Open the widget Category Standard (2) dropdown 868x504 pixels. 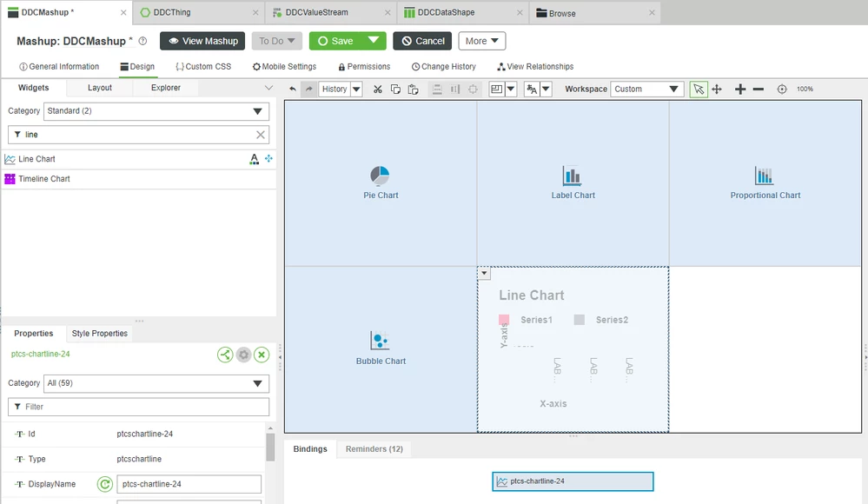click(x=156, y=110)
